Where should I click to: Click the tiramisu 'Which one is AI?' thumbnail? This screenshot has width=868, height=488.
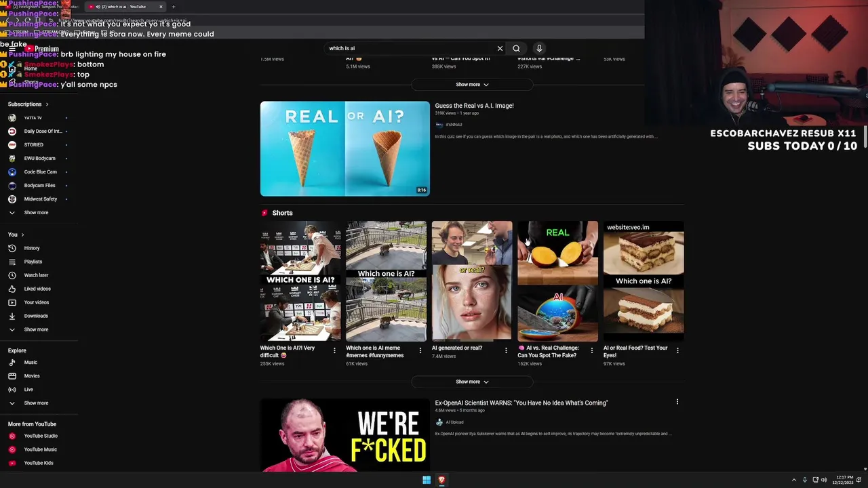(644, 281)
